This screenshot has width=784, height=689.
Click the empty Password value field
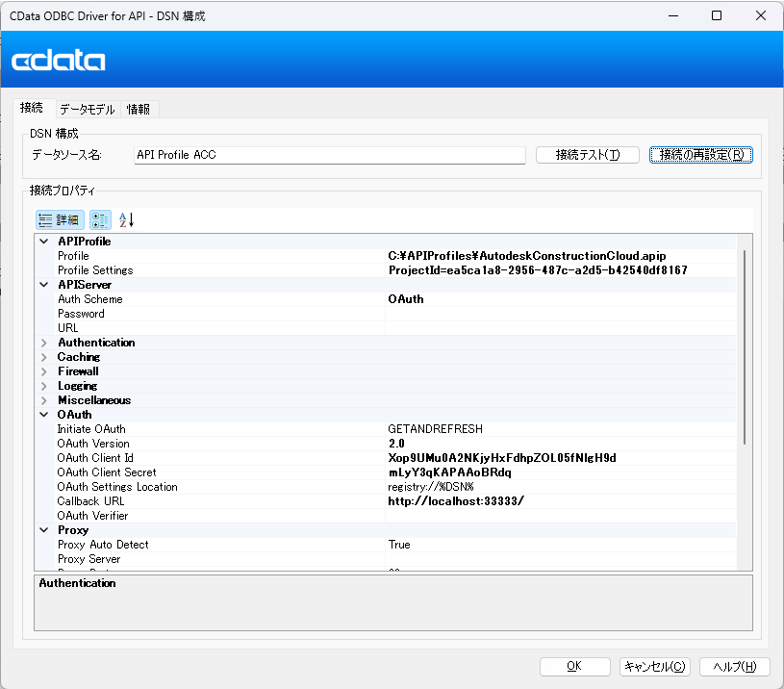pyautogui.click(x=561, y=314)
